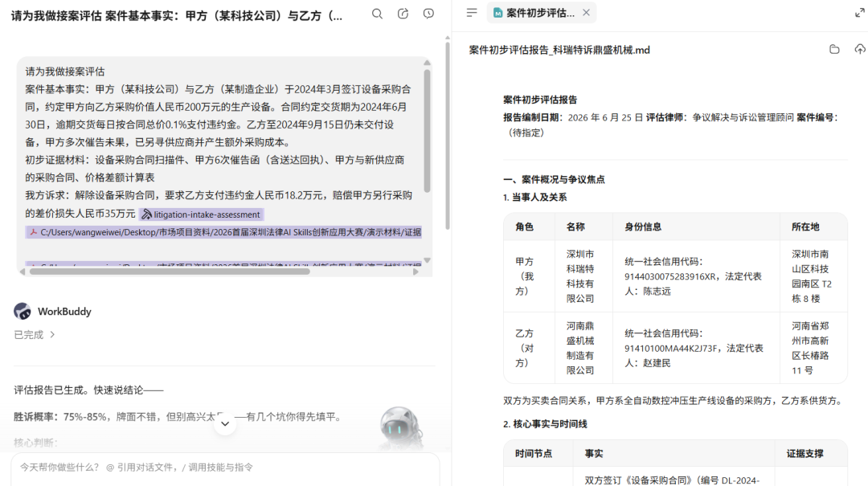The height and width of the screenshot is (486, 868).
Task: Open the search icon in chat header
Action: point(377,14)
